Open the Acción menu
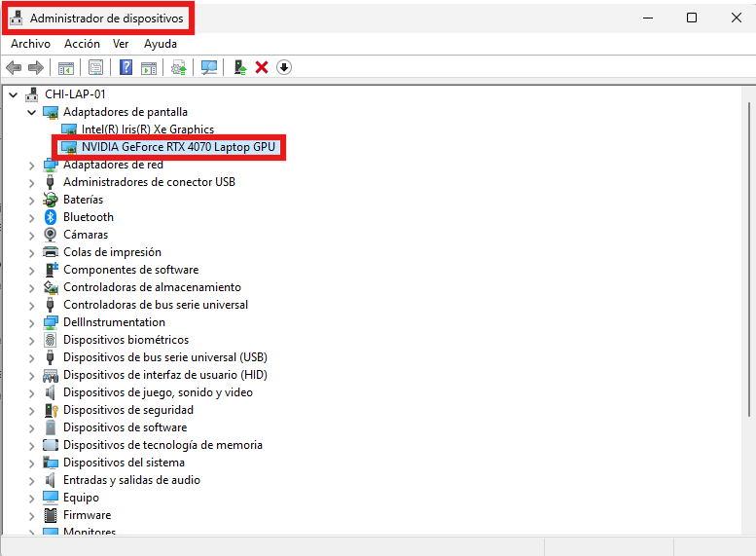 coord(82,44)
